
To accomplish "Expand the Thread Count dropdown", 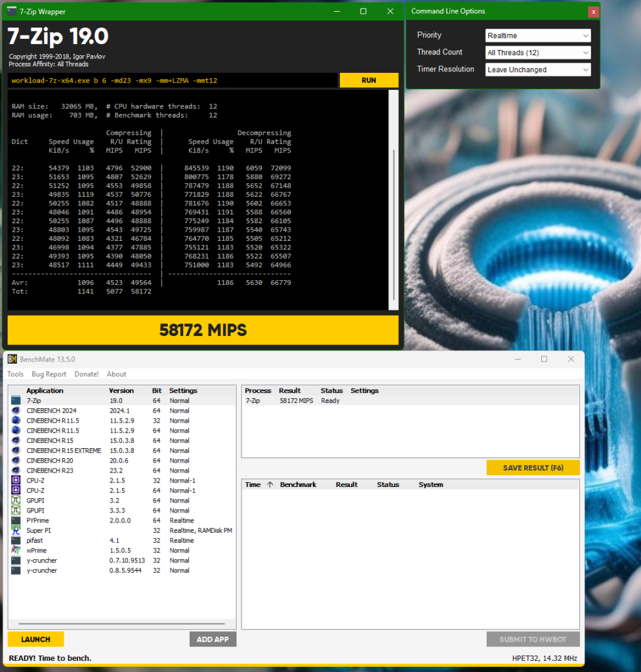I will click(537, 52).
